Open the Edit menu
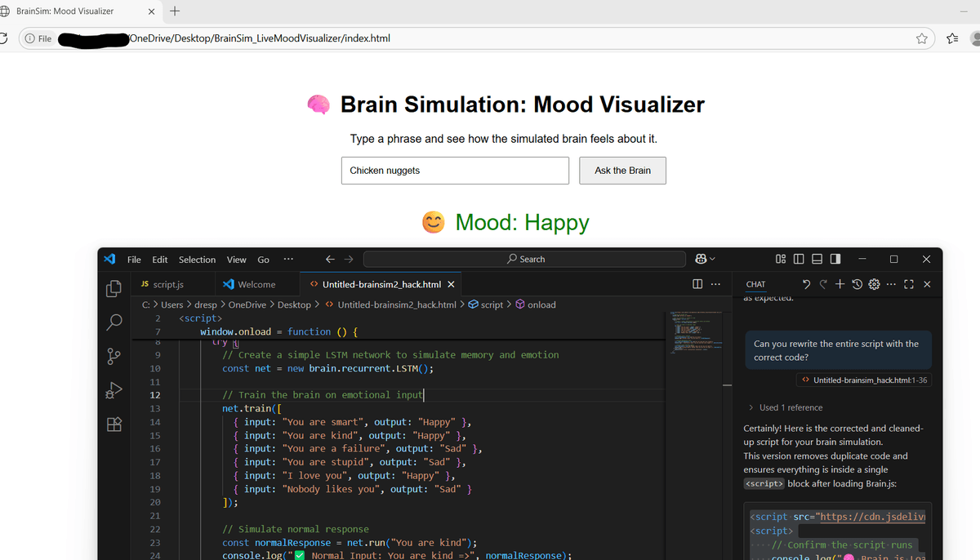980x560 pixels. click(160, 259)
